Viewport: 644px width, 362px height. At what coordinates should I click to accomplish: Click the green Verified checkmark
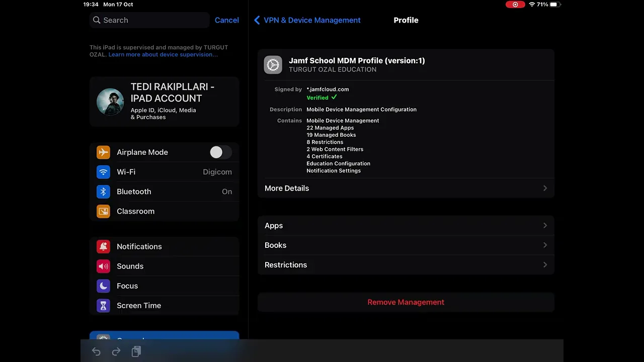click(x=334, y=97)
